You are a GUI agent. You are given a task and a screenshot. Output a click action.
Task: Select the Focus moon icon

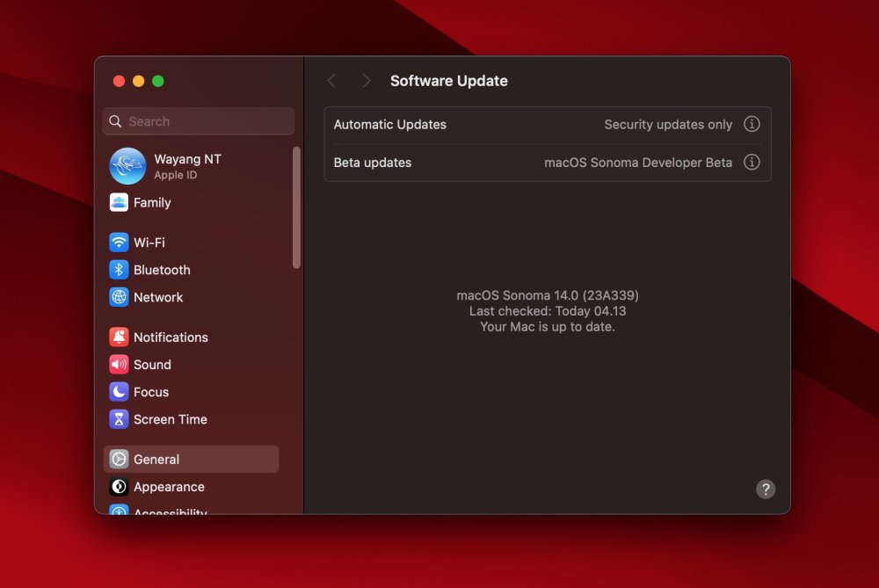coord(119,392)
